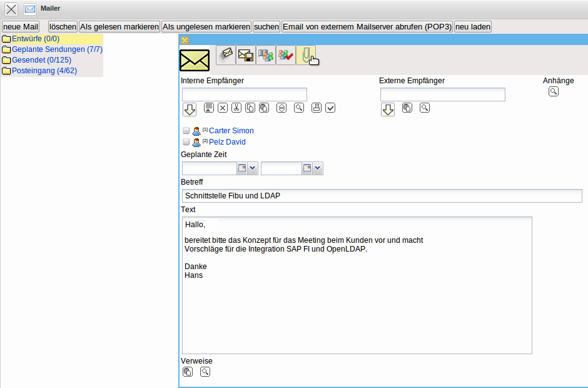
Task: Tick the checkbox next to Pelz David
Action: point(186,142)
